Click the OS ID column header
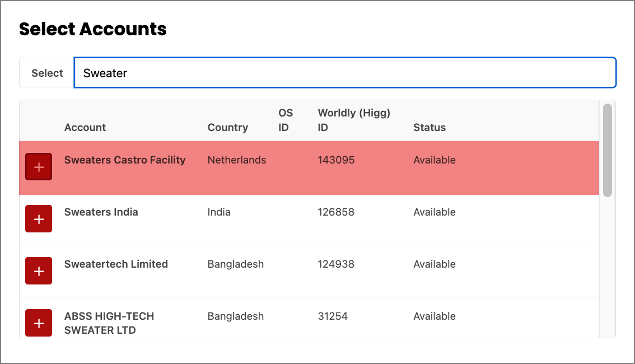 286,120
